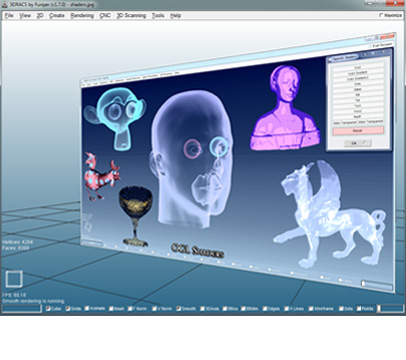This screenshot has width=406, height=360.
Task: Enable the Mesh checkbox
Action: pos(111,309)
